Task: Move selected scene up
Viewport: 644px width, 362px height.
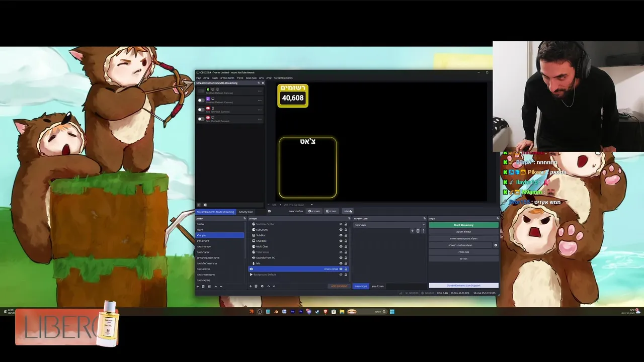Action: pos(216,287)
